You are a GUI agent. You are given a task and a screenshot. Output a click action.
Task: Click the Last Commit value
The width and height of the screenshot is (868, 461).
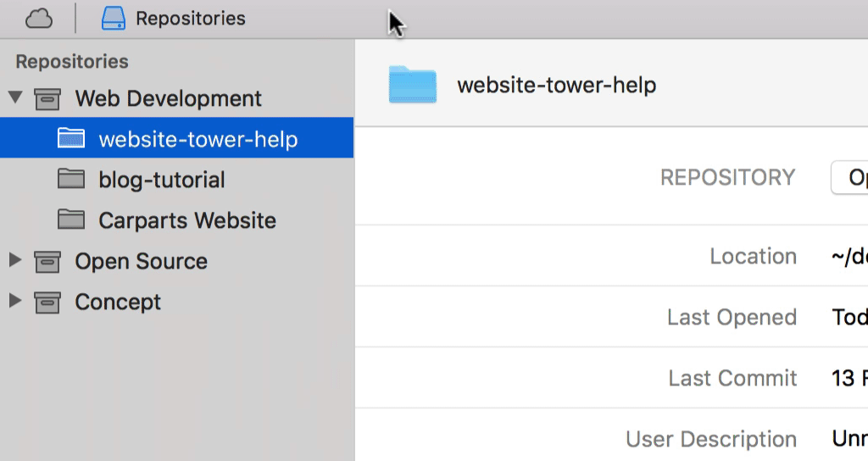tap(849, 378)
